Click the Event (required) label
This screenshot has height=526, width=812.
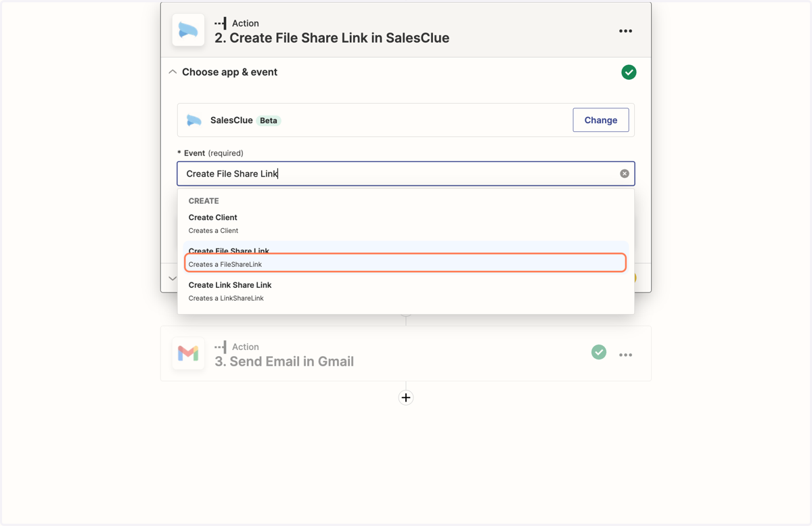coord(210,153)
